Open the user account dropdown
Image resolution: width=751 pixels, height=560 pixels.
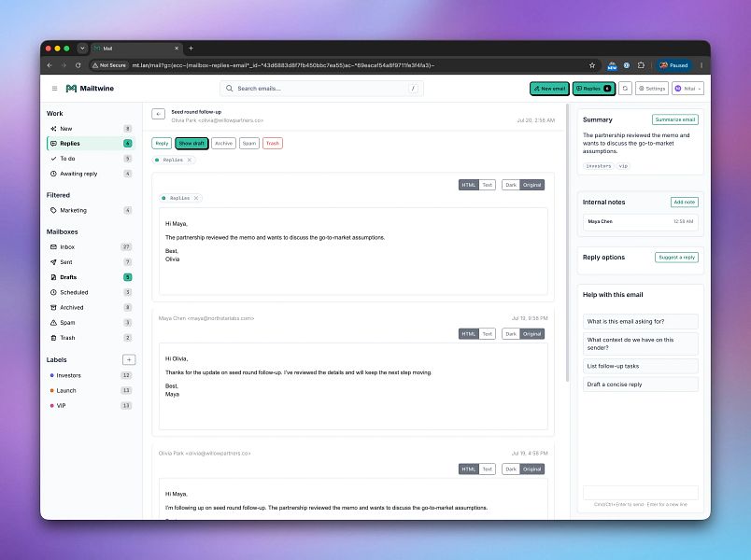687,89
